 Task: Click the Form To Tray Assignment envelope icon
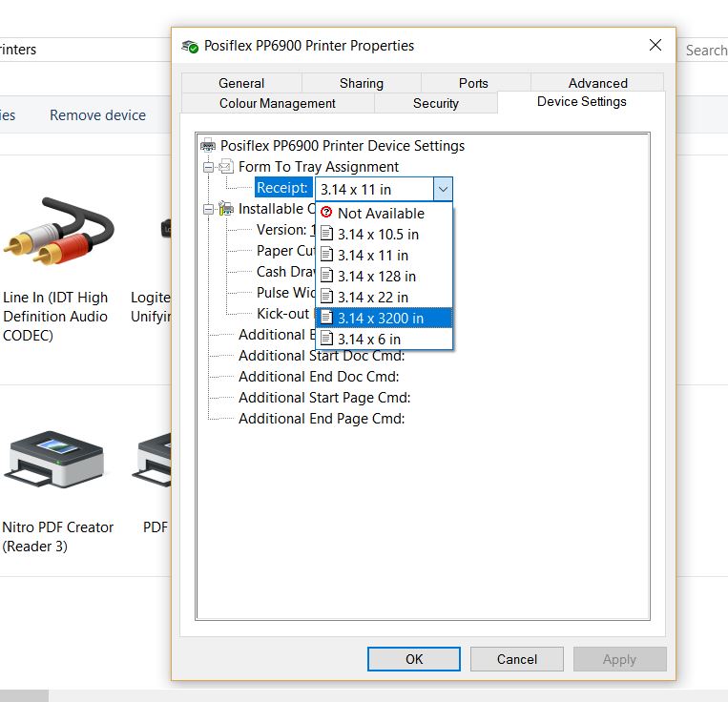coord(226,166)
